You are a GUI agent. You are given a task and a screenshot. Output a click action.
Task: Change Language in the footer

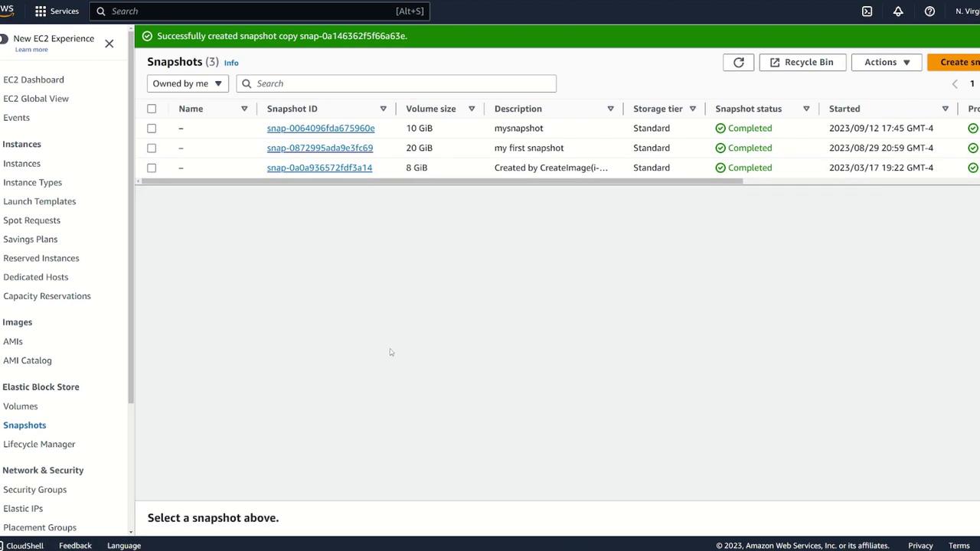124,546
